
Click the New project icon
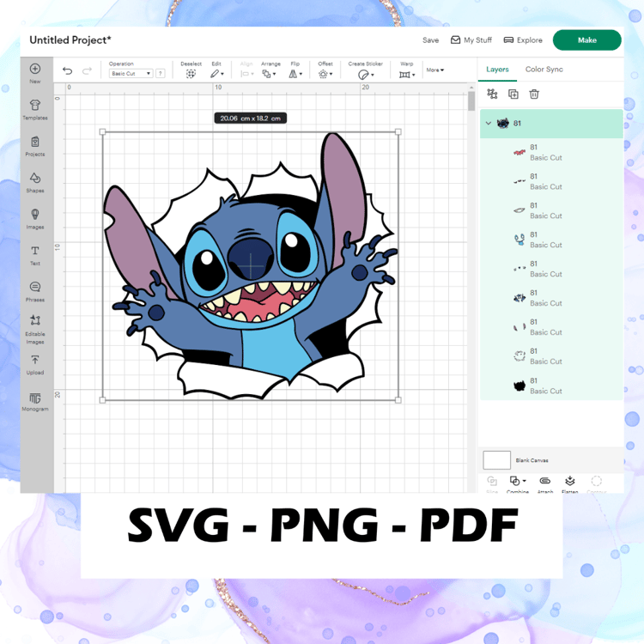[35, 69]
